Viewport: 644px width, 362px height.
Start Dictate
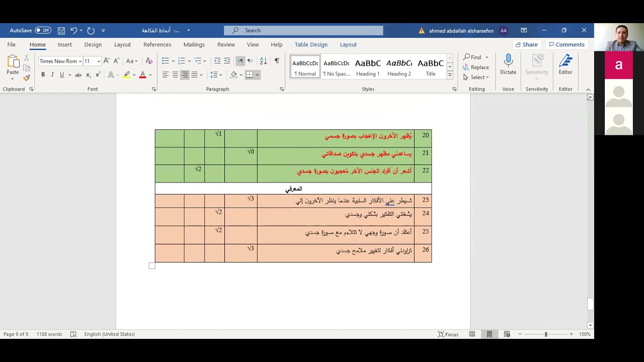(508, 65)
